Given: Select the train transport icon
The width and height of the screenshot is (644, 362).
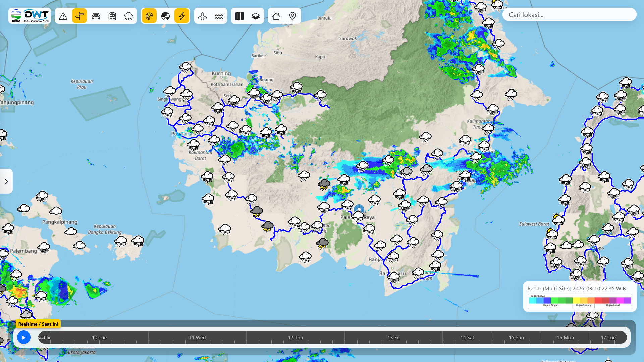Looking at the screenshot, I should pos(112,16).
